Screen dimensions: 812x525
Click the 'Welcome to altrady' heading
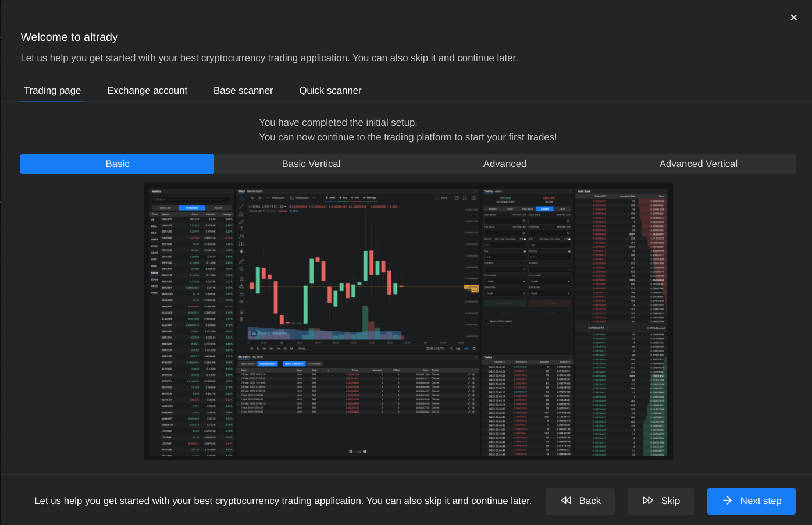69,37
